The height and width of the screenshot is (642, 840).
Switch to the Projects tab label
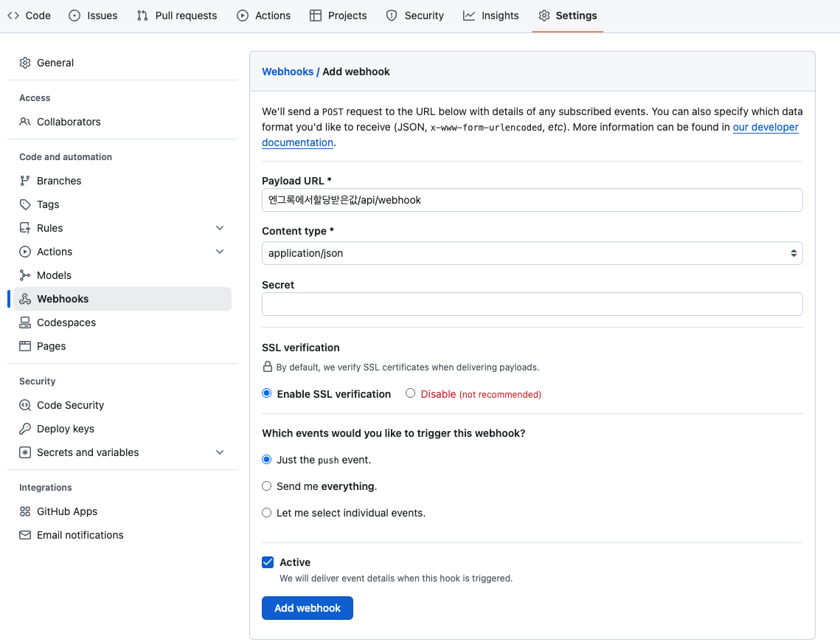347,15
